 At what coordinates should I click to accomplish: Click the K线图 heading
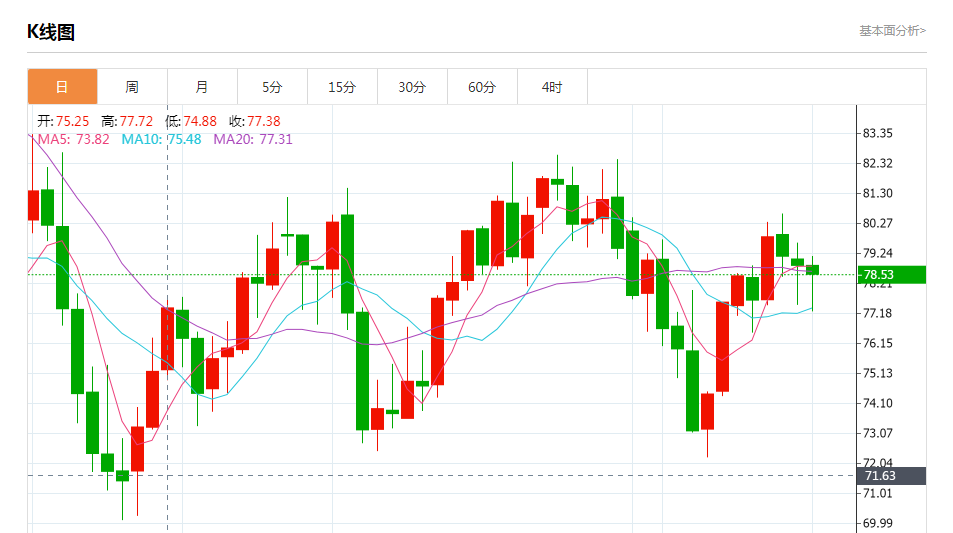point(51,32)
